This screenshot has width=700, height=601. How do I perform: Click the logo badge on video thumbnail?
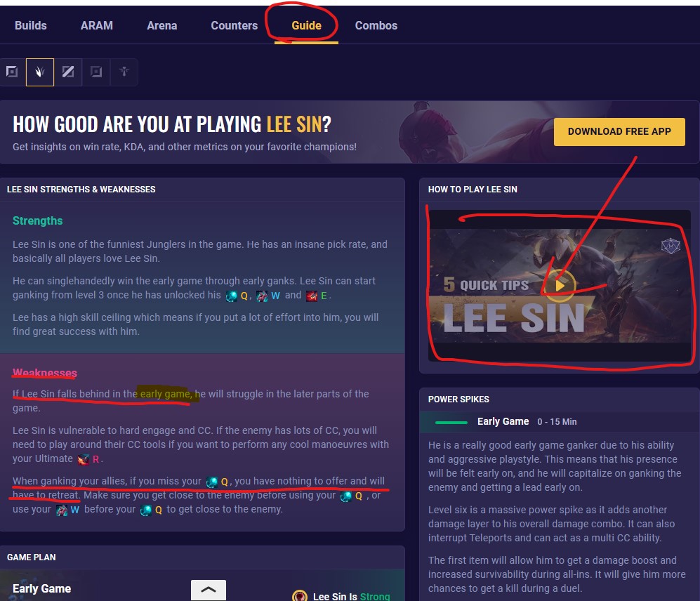tap(670, 246)
